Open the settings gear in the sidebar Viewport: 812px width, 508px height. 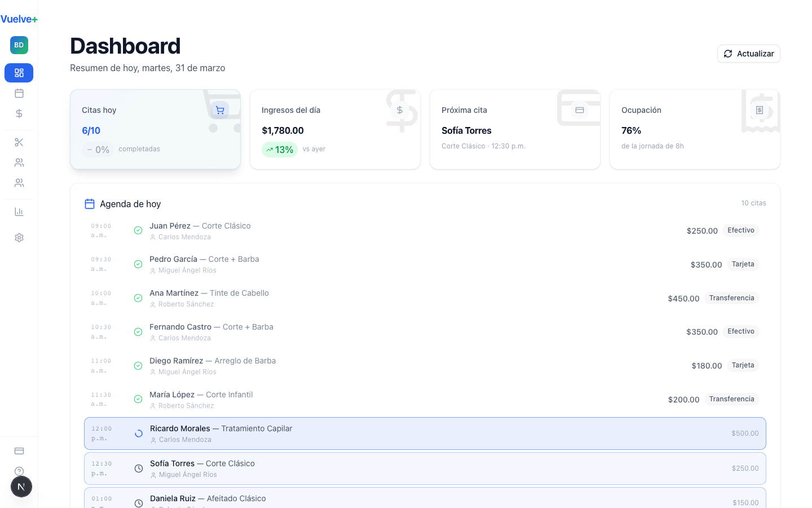pos(19,237)
